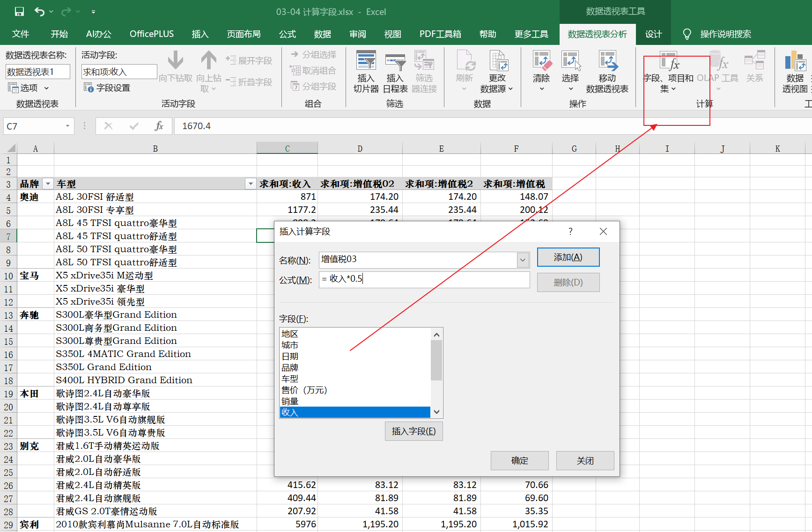Viewport: 812px width, 532px height.
Task: Switch to the 页面布局 tab
Action: (x=244, y=34)
